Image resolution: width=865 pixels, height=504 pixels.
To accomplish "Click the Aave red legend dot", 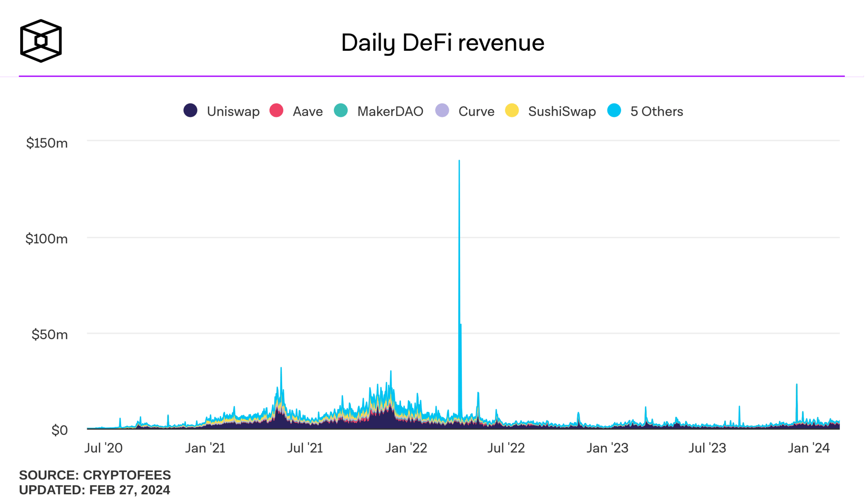I will pos(277,111).
